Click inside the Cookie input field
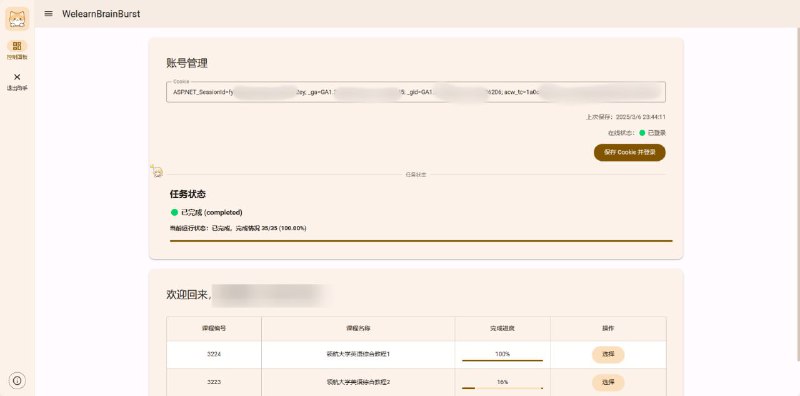The height and width of the screenshot is (396, 800). (416, 92)
